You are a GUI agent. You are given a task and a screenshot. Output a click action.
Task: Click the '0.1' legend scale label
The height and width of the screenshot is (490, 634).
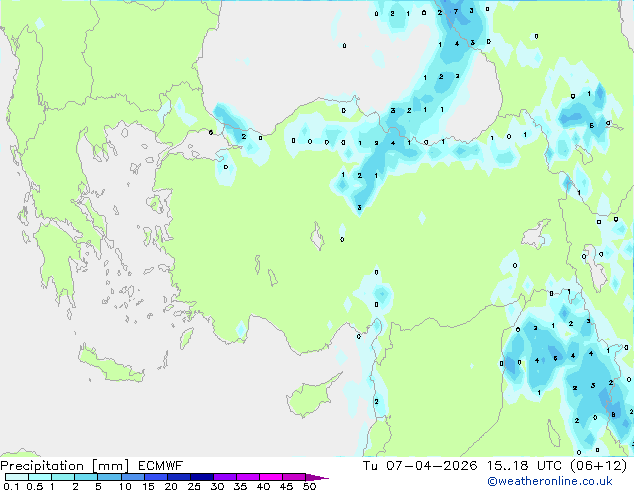pos(11,486)
